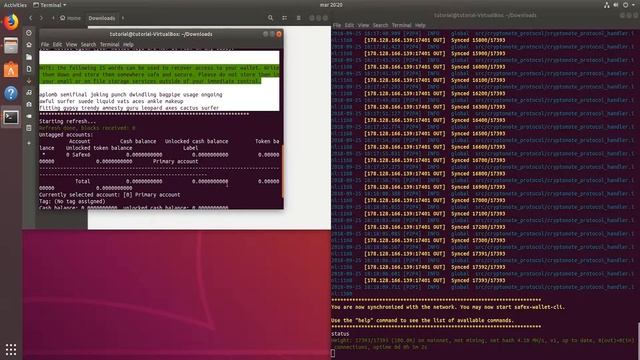
Task: Click the 'status' command line
Action: click(340, 334)
